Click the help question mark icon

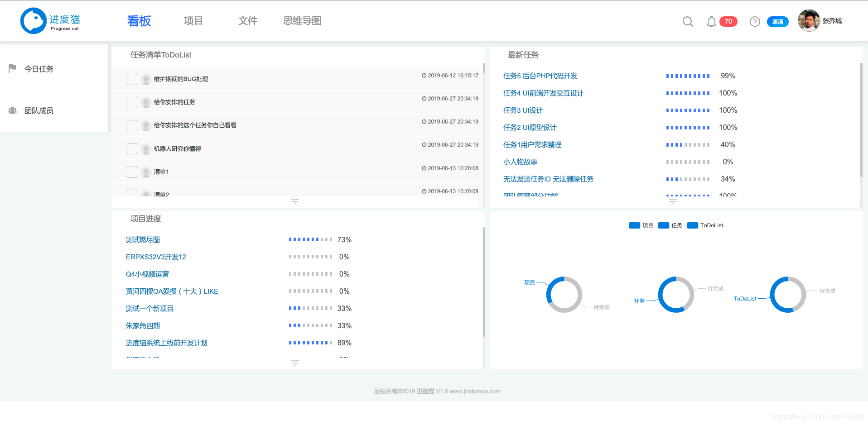point(755,21)
